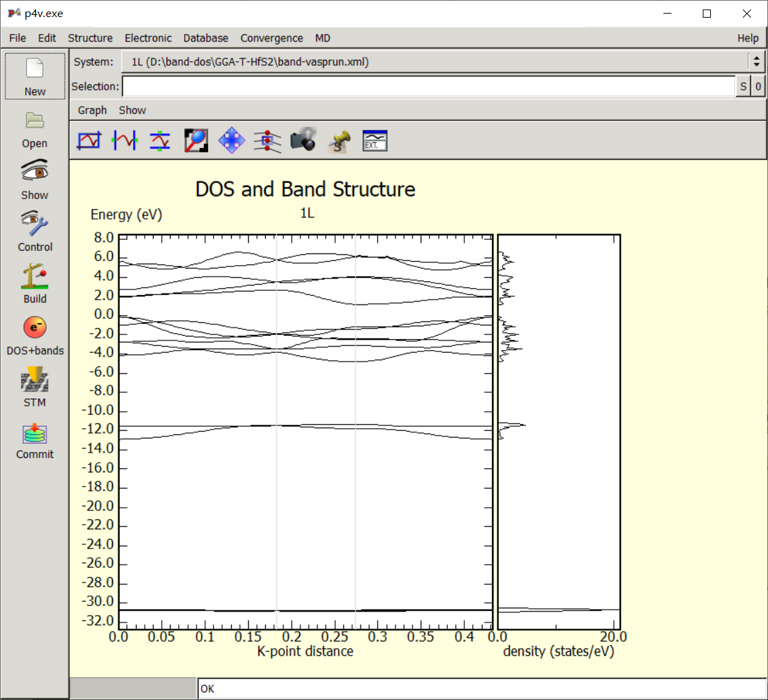Viewport: 768px width, 700px height.
Task: Open the Help menu
Action: pos(748,38)
